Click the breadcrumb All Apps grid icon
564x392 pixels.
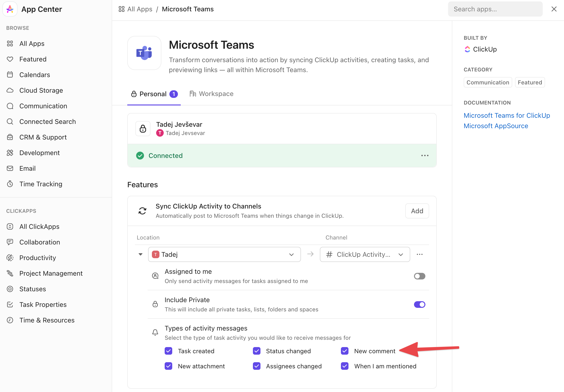tap(121, 9)
